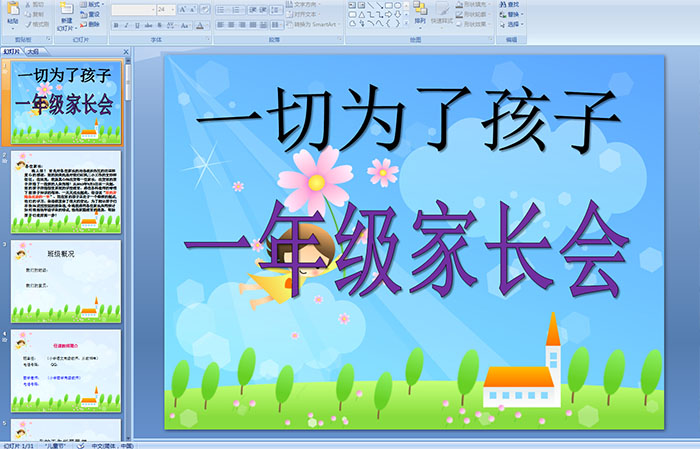Click the Decrease Indent icon
Viewport: 700px width, 449px height.
click(x=253, y=9)
